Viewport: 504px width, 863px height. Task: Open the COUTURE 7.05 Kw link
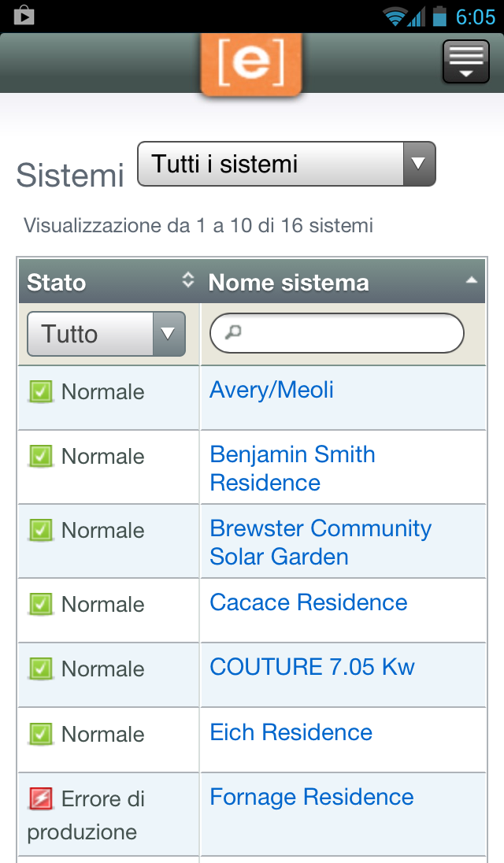coord(312,666)
